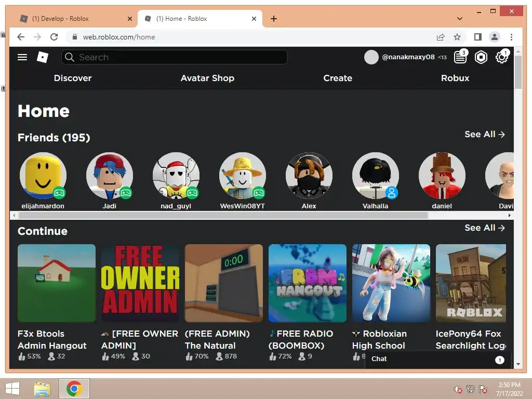Open friend Alex's avatar
The height and width of the screenshot is (399, 532).
(x=309, y=176)
